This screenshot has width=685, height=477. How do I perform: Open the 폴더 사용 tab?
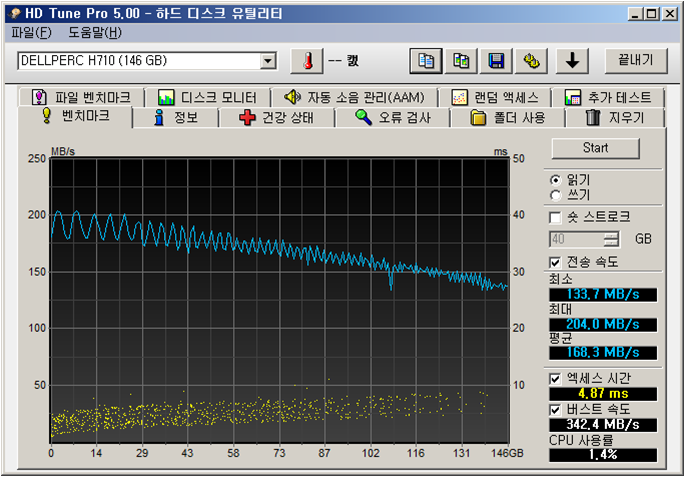tap(508, 118)
